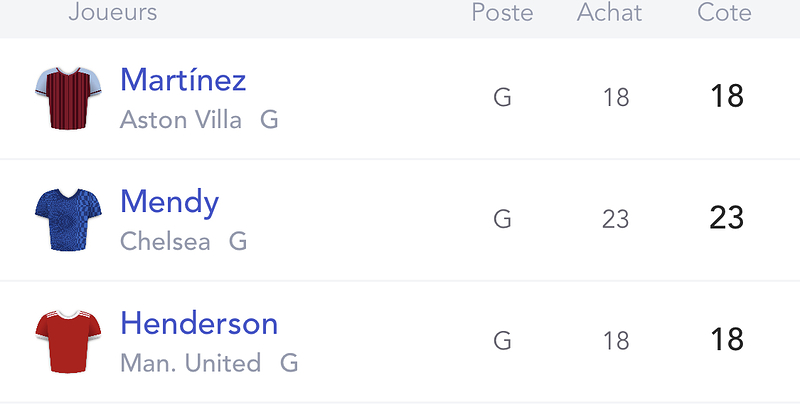Image resolution: width=800 pixels, height=414 pixels.
Task: Sort by the Poste column header
Action: (502, 13)
